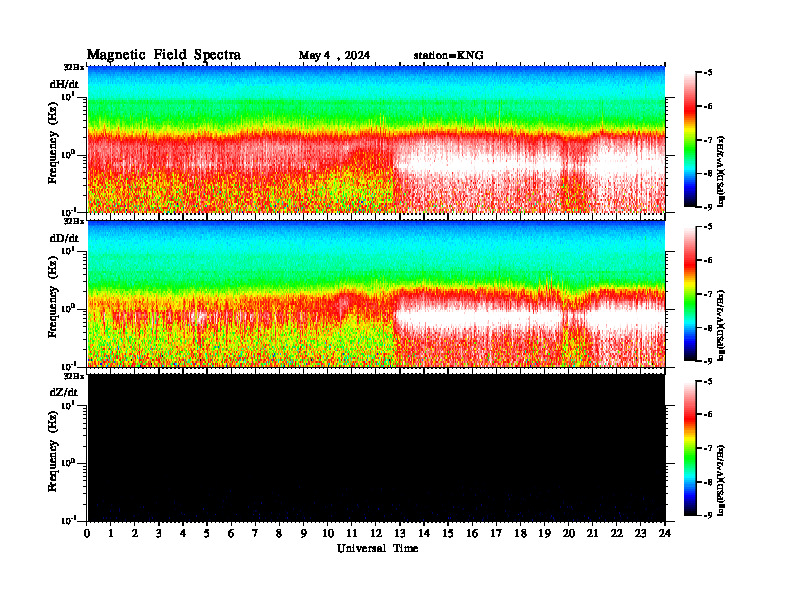Click the 10^-1 frequency tick of dZ/dt panel
792x612 pixels.
click(68, 520)
